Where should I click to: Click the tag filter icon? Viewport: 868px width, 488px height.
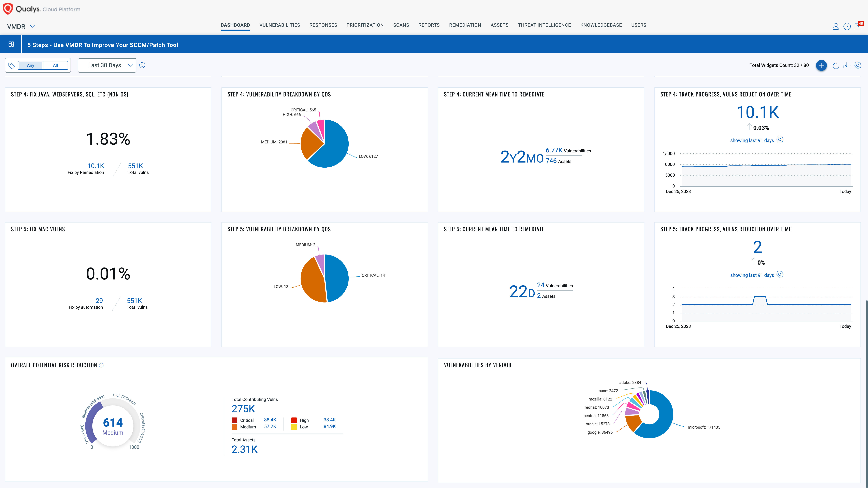[11, 66]
